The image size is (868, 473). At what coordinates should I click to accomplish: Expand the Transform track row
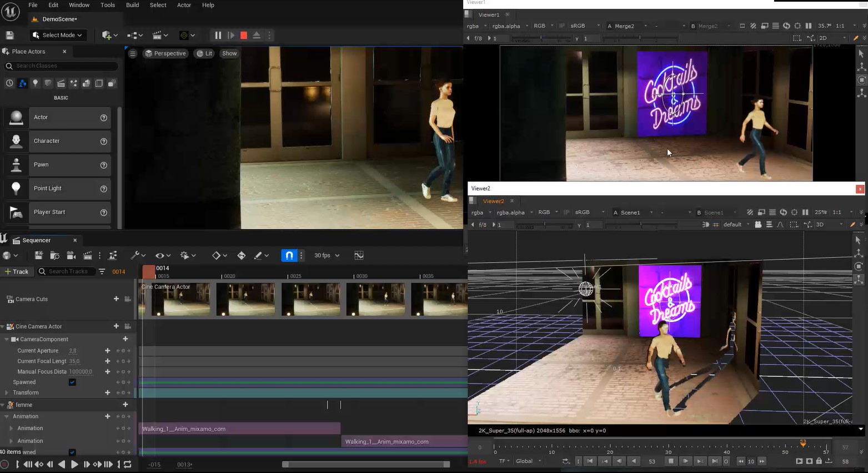tap(7, 393)
